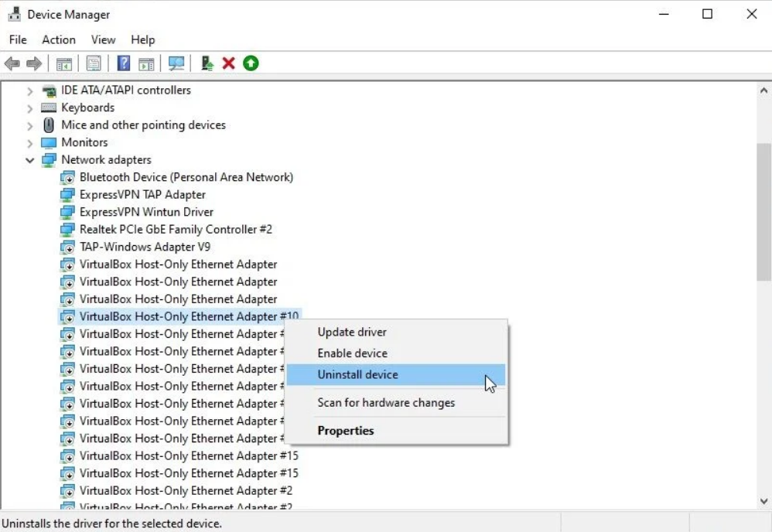Image resolution: width=772 pixels, height=532 pixels.
Task: Open Properties using the toolbar icon
Action: pos(92,63)
